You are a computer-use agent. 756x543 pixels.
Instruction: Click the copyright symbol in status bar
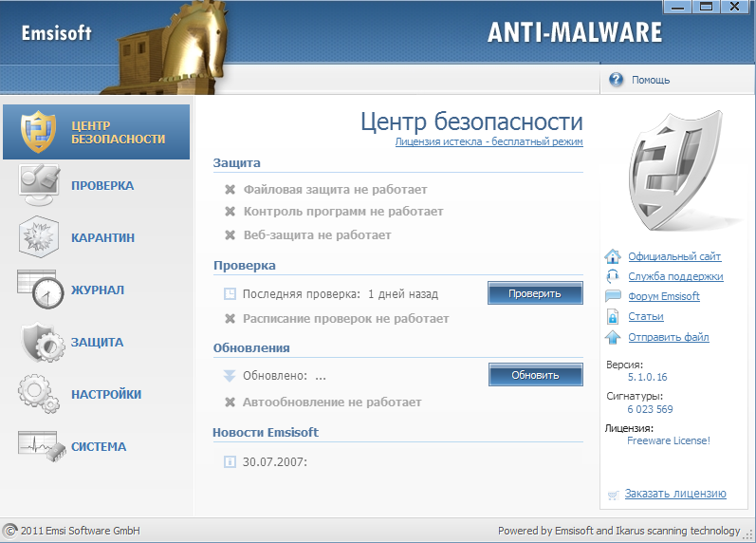pyautogui.click(x=10, y=531)
